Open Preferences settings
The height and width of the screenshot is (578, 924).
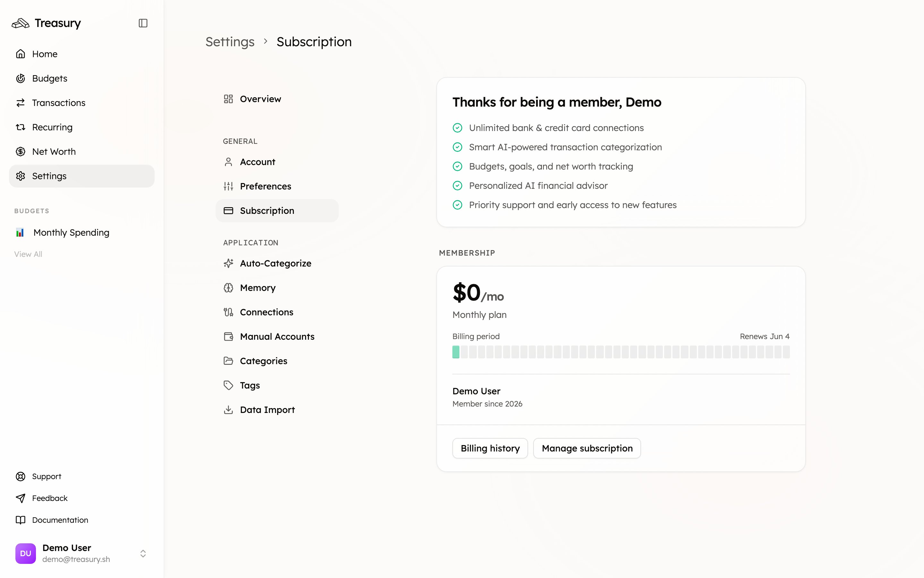pos(277,187)
